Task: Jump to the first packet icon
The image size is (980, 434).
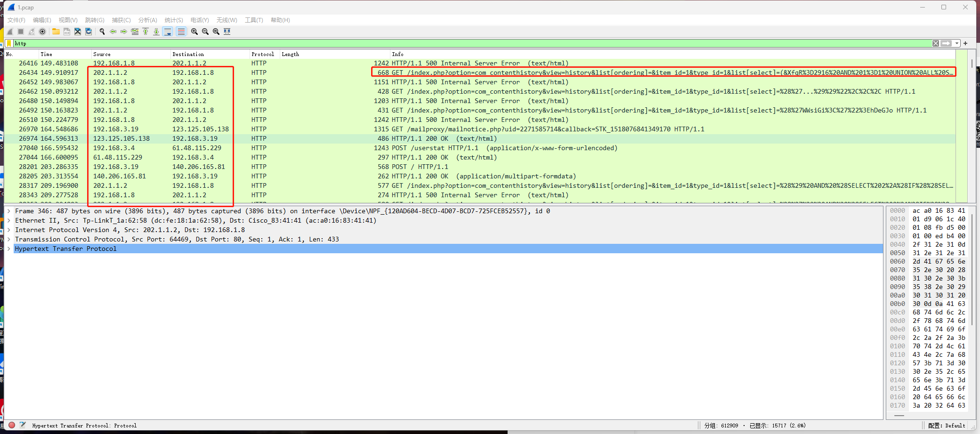Action: tap(146, 32)
